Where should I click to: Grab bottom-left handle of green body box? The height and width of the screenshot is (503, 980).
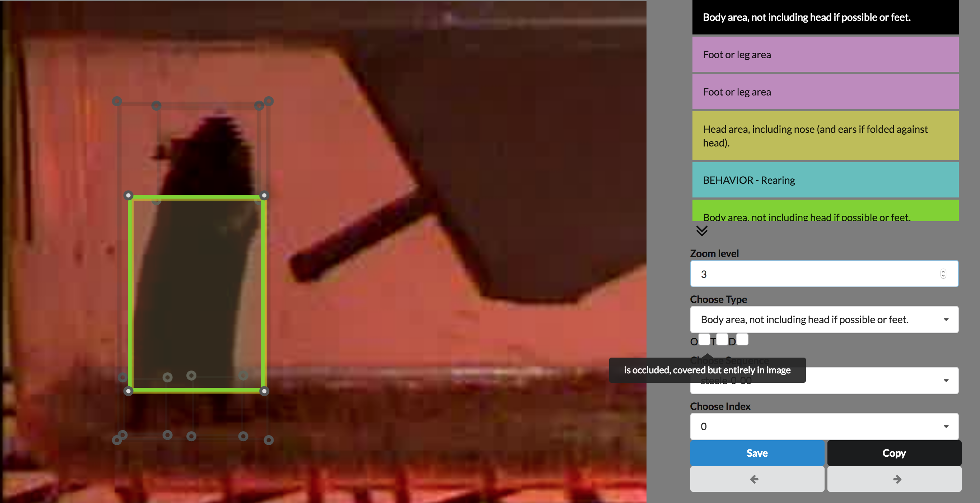coord(129,391)
